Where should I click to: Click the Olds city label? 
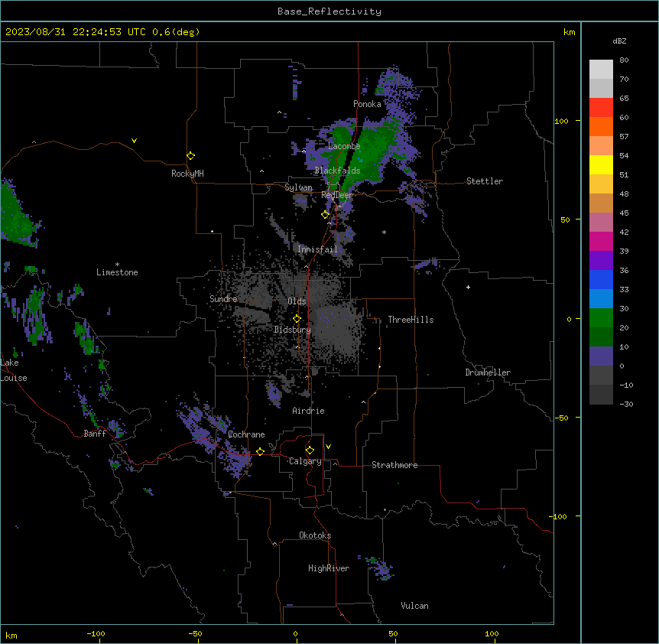tap(297, 301)
